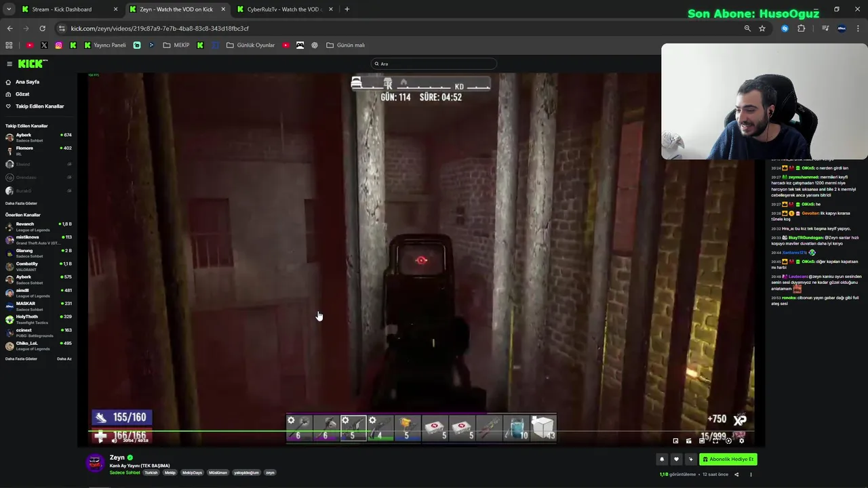
Task: Reload the current page
Action: click(x=42, y=28)
